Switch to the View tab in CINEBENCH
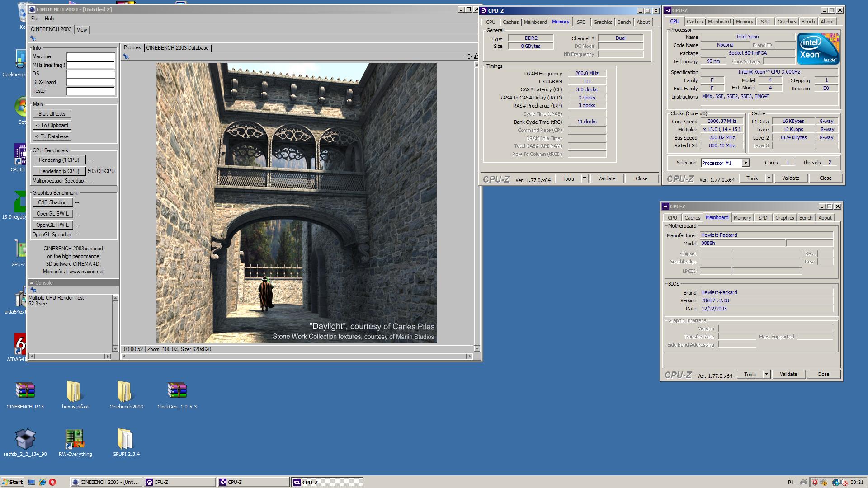 (x=82, y=30)
